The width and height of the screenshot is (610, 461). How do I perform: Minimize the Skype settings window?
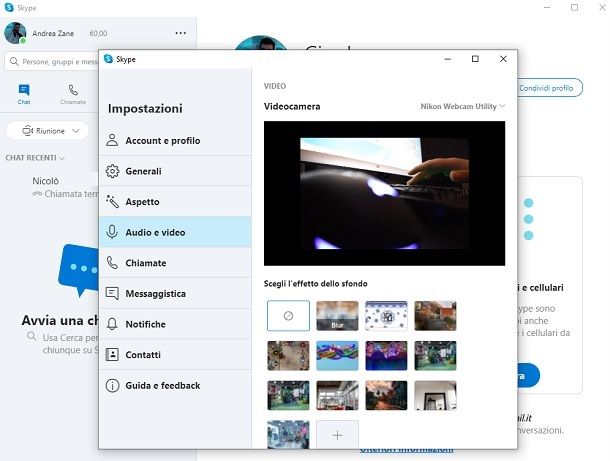[448, 59]
